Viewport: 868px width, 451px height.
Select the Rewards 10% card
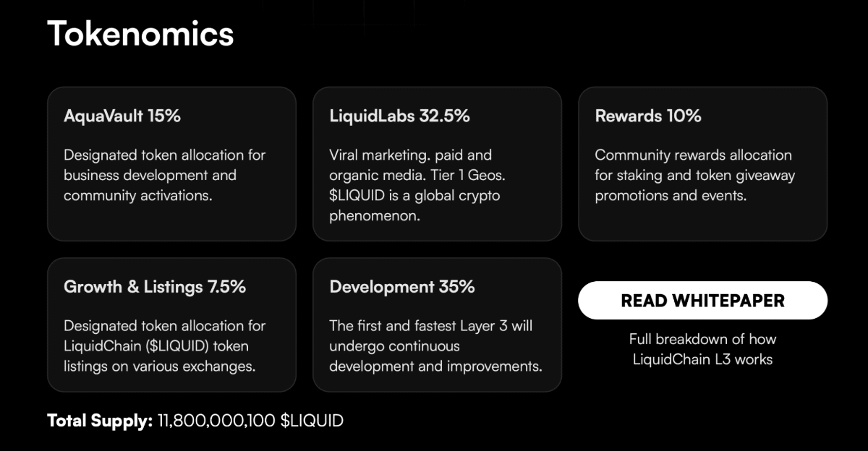coord(702,163)
